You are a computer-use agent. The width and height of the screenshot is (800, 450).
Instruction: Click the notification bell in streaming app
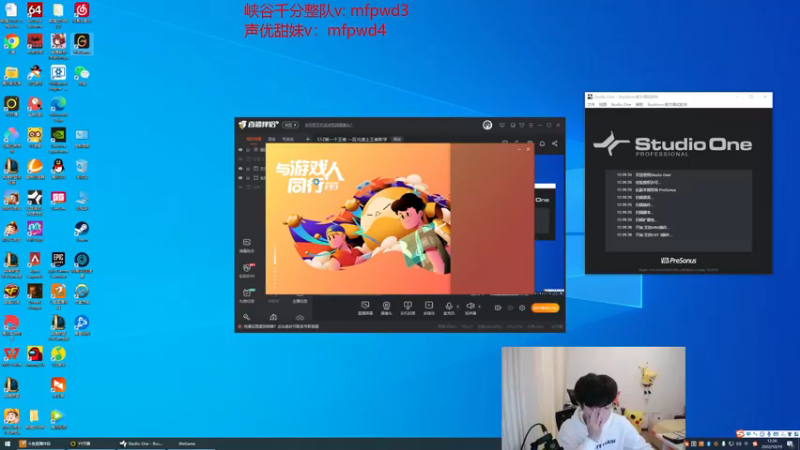pyautogui.click(x=542, y=143)
